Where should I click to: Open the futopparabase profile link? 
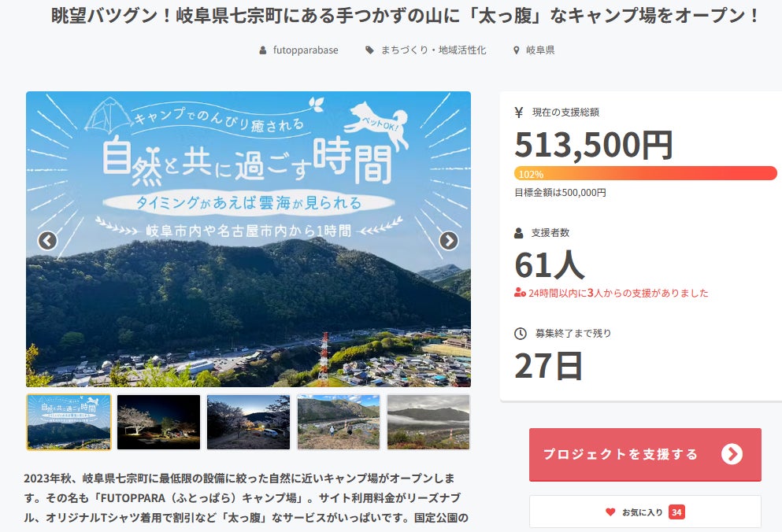click(x=306, y=50)
